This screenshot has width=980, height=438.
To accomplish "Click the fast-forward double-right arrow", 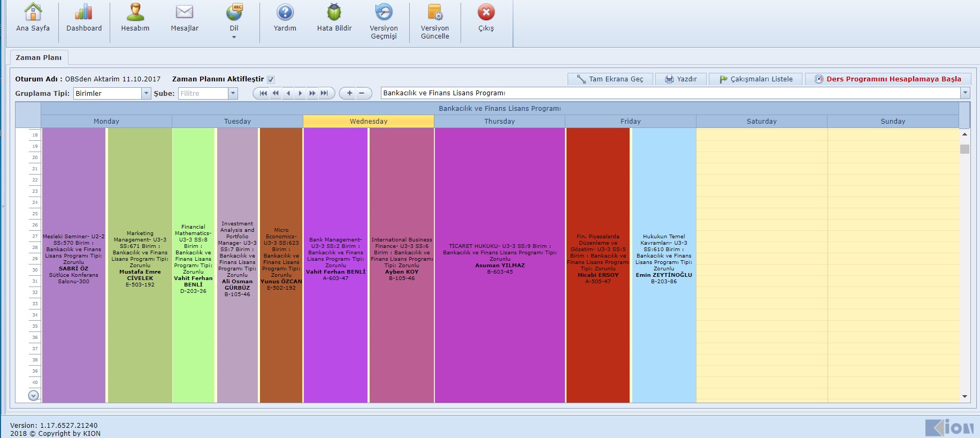I will 312,93.
